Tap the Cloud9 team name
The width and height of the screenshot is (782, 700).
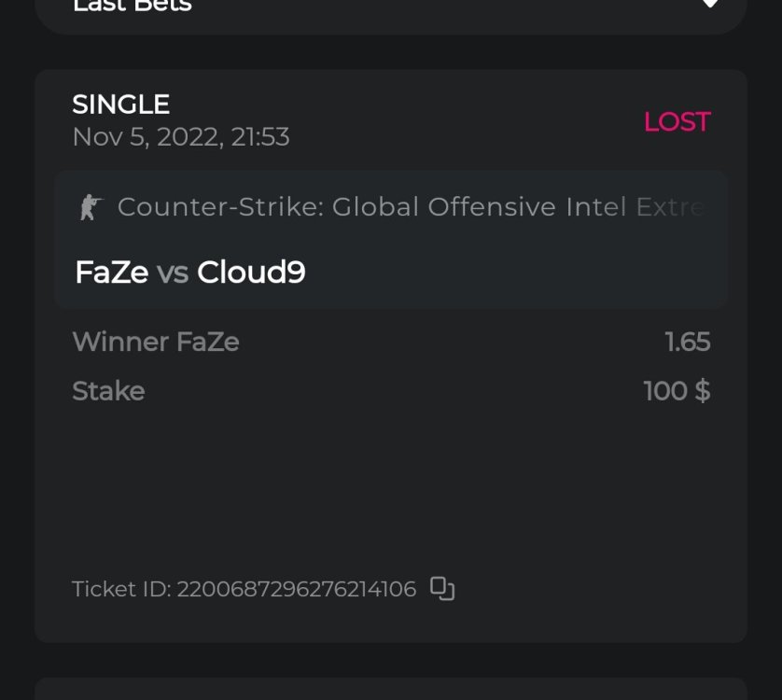[251, 272]
